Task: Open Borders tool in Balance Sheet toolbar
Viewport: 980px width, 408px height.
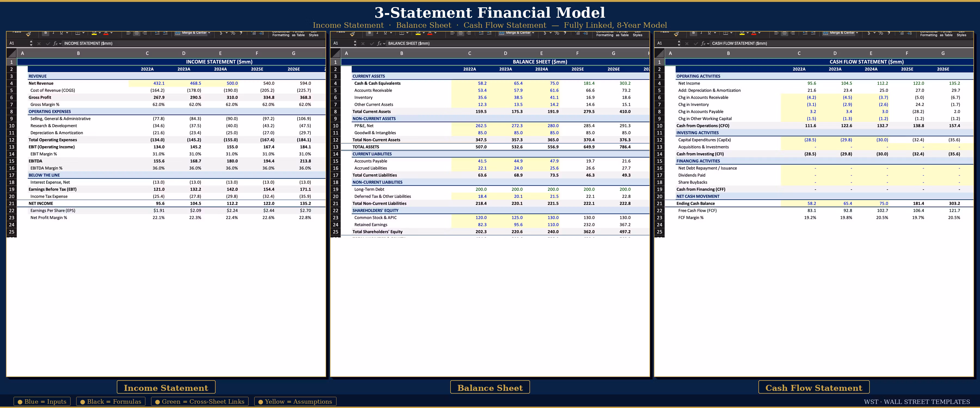Action: (402, 33)
